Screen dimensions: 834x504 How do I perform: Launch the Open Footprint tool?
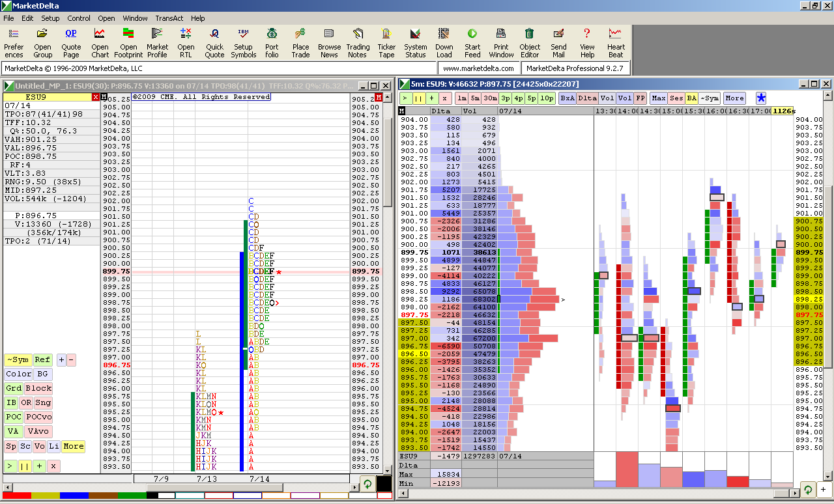click(x=128, y=42)
